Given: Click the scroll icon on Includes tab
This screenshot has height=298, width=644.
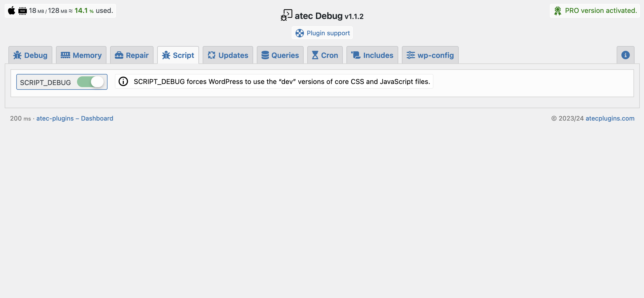Looking at the screenshot, I should (x=356, y=55).
